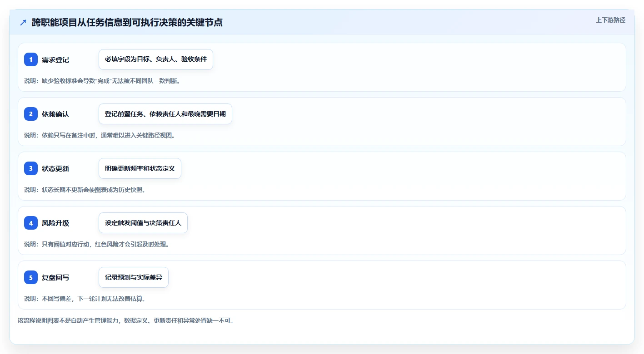Click the step number 4 badge

(31, 223)
